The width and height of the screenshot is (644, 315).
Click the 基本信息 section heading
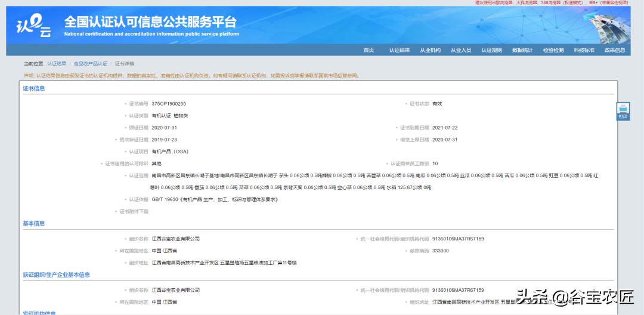(x=33, y=223)
